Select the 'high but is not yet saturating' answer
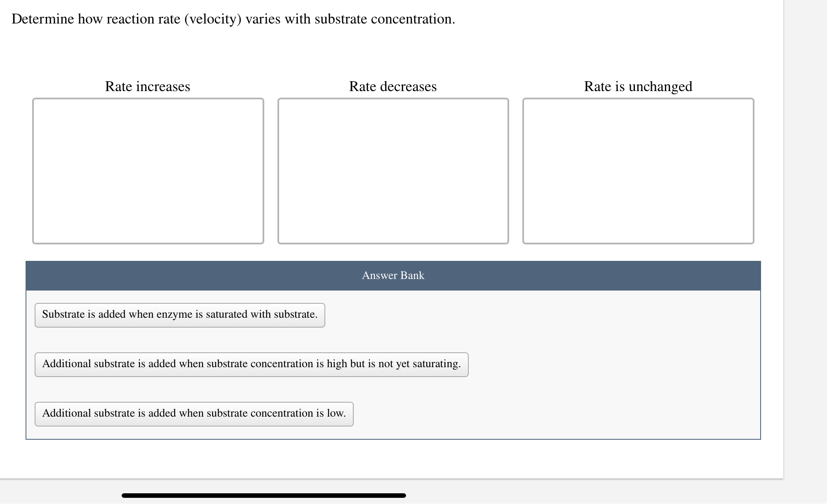 coord(251,364)
